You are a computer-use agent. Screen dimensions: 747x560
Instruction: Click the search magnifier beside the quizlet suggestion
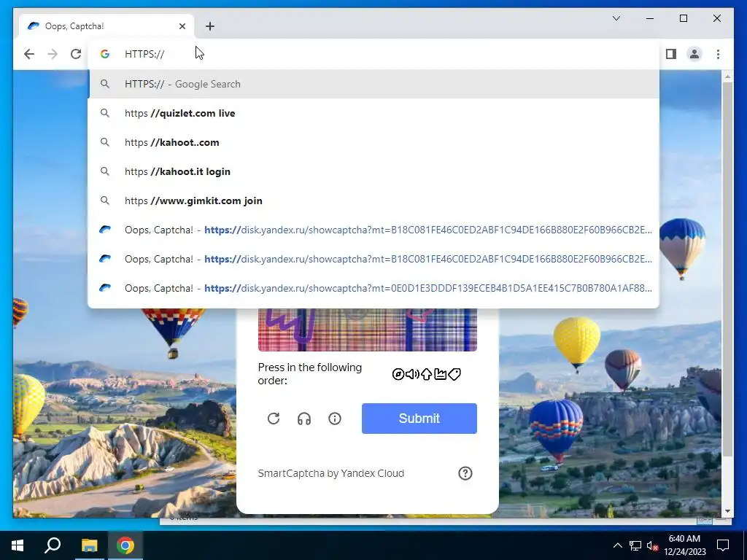point(105,113)
